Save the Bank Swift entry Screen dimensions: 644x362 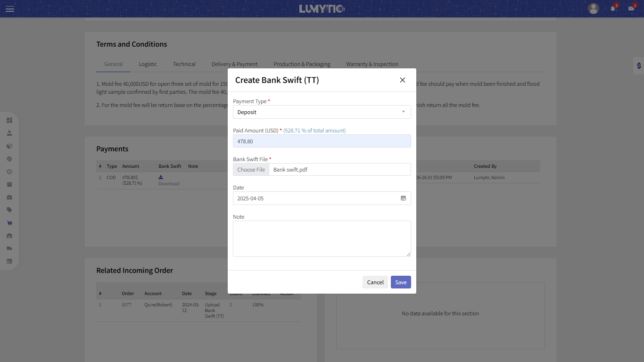[x=400, y=282]
